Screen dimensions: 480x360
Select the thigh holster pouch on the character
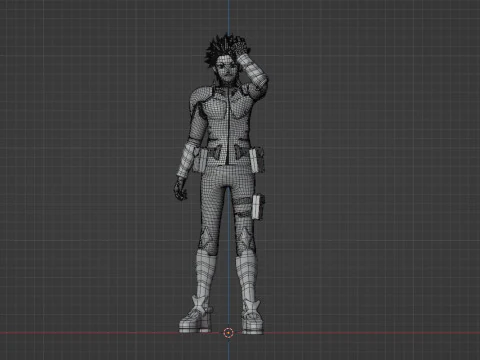(x=259, y=207)
